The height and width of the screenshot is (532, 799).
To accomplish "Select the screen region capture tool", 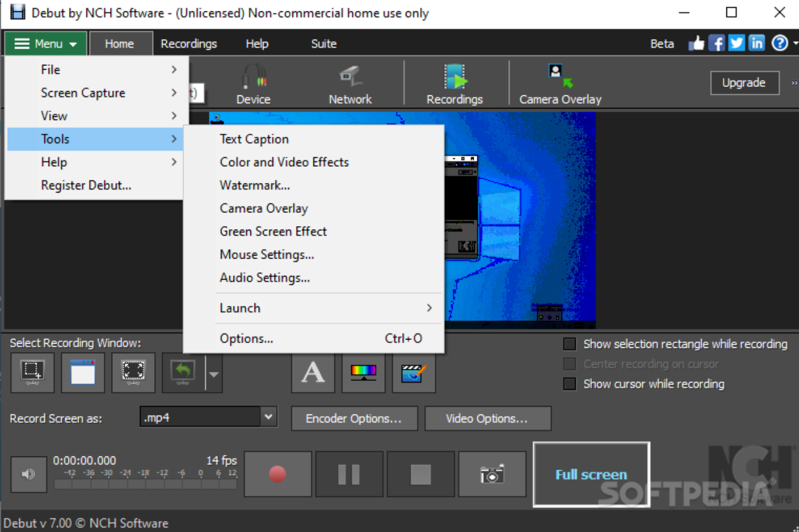I will tap(32, 372).
